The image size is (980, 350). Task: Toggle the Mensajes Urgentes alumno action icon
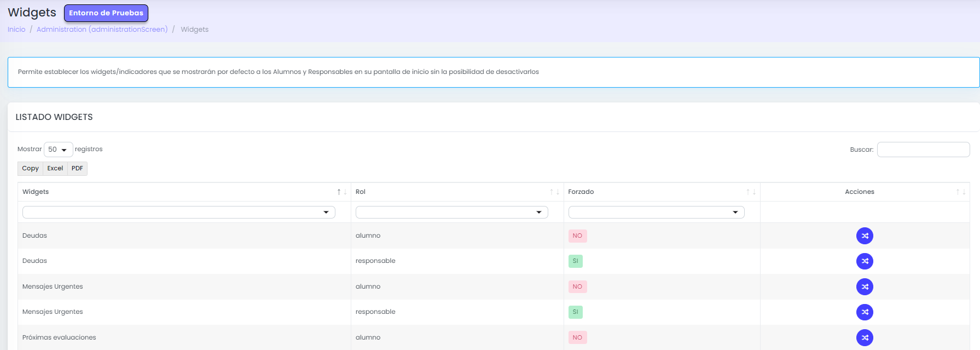pos(865,287)
